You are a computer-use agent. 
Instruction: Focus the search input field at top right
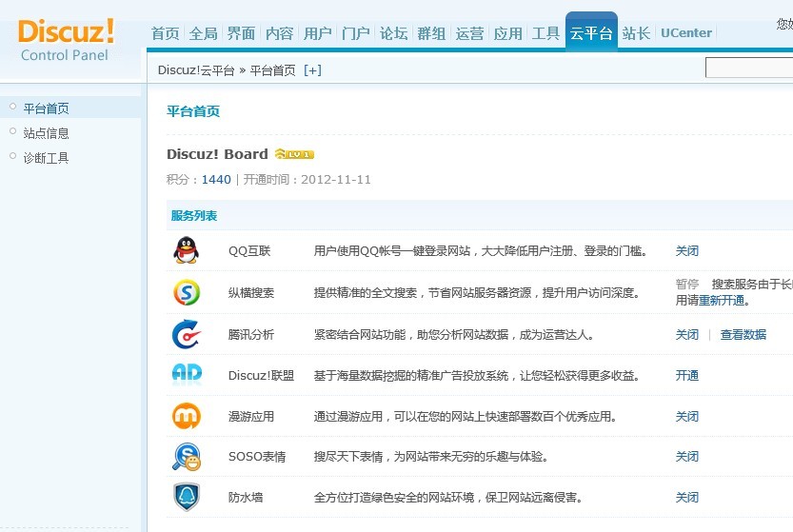(x=749, y=68)
